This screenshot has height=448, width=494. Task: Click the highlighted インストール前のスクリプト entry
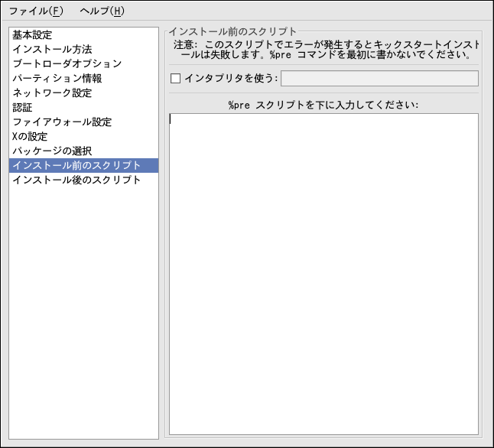point(76,166)
